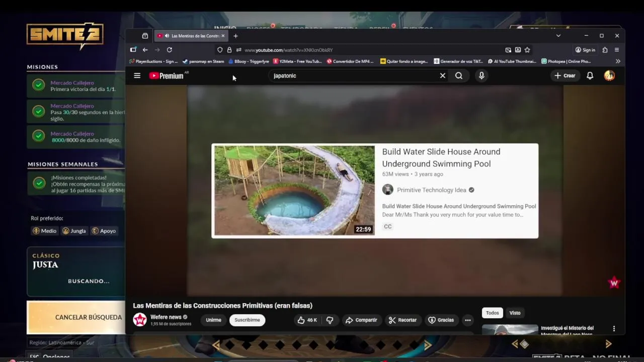The height and width of the screenshot is (362, 644).
Task: Click the water slide video thumbnail
Action: click(294, 191)
